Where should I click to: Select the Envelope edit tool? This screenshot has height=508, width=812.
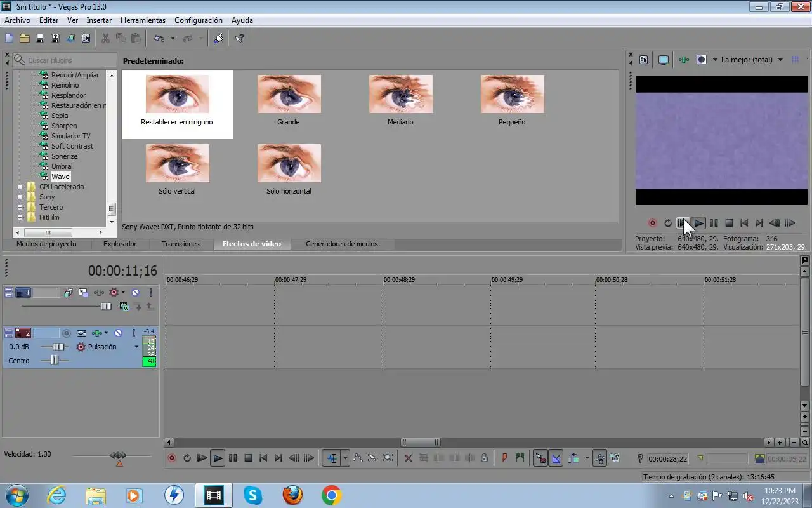coord(358,458)
